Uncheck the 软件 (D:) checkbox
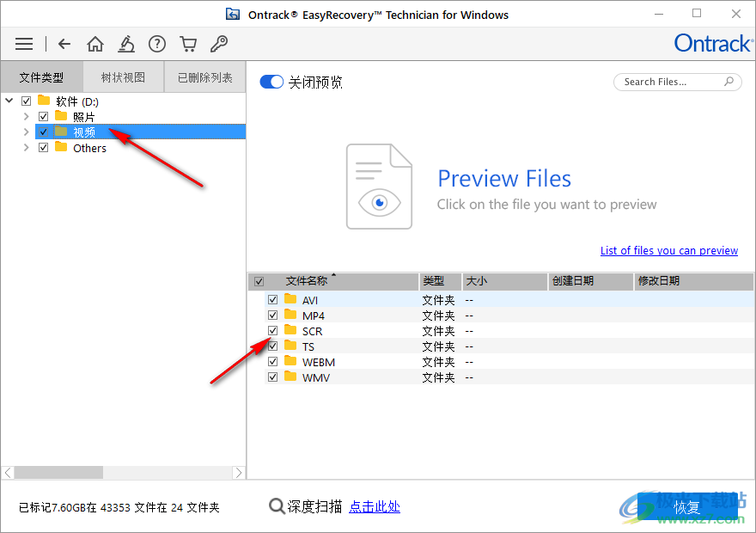The height and width of the screenshot is (533, 756). (x=26, y=101)
